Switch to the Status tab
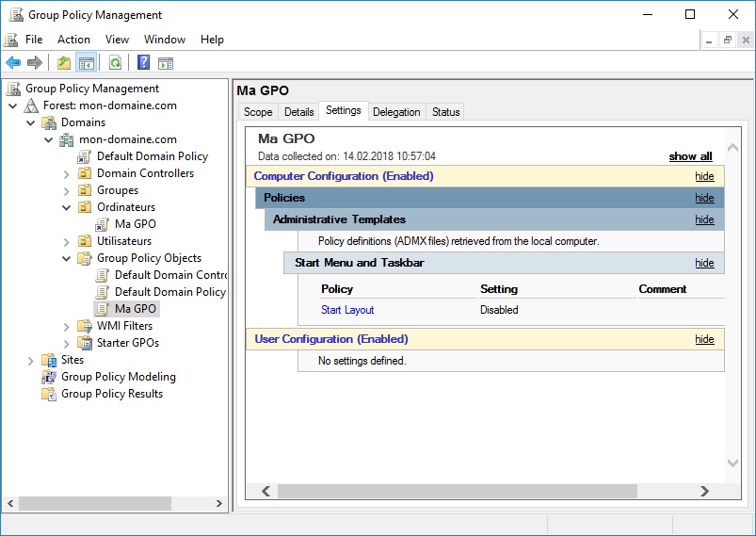The width and height of the screenshot is (756, 536). [446, 112]
